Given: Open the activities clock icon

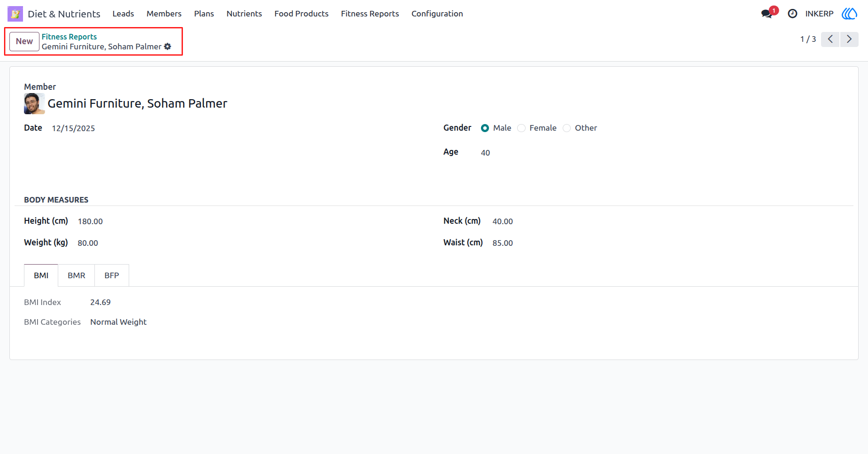Looking at the screenshot, I should pos(792,14).
